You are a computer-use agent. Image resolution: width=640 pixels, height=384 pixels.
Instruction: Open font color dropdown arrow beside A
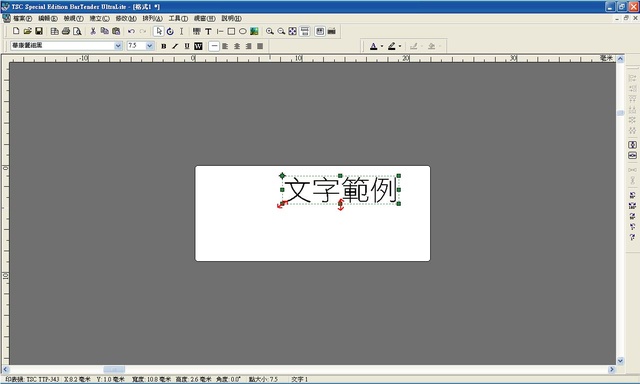tap(382, 46)
